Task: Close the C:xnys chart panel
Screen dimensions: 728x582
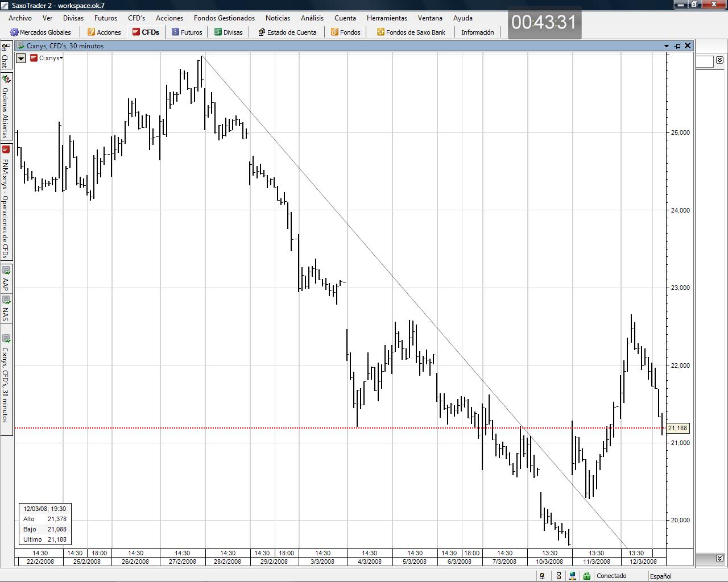Action: tap(688, 45)
